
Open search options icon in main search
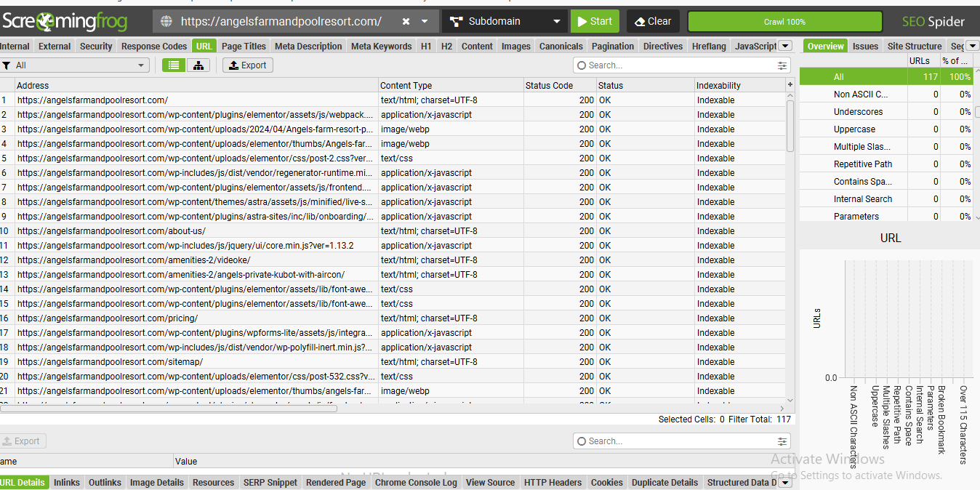(x=782, y=65)
